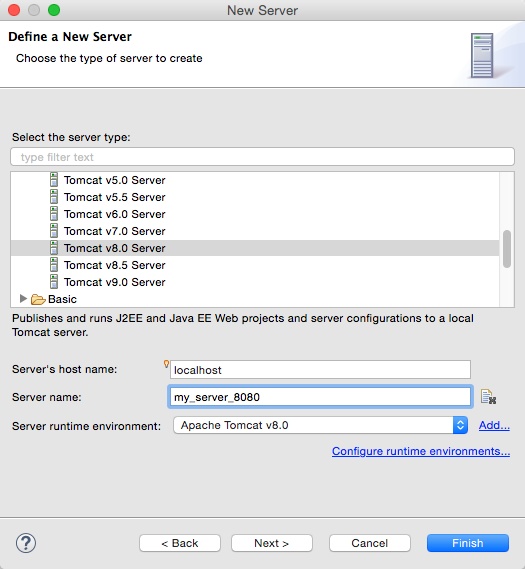
Task: Open the Server runtime environment dropdown
Action: point(320,425)
